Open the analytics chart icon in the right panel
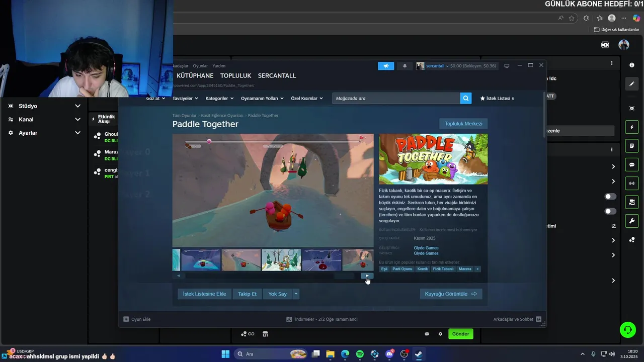 [613, 226]
